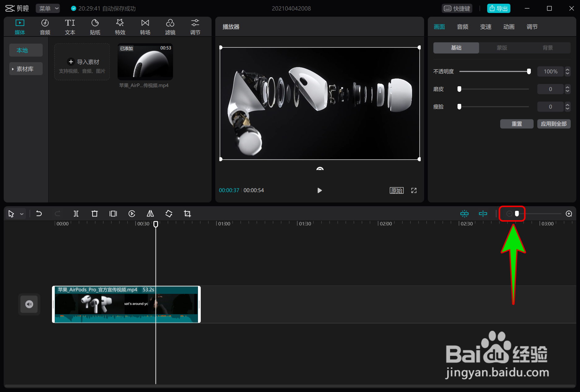The width and height of the screenshot is (580, 392).
Task: Adjust the 不透明度 percentage stepper arrows
Action: [x=567, y=71]
